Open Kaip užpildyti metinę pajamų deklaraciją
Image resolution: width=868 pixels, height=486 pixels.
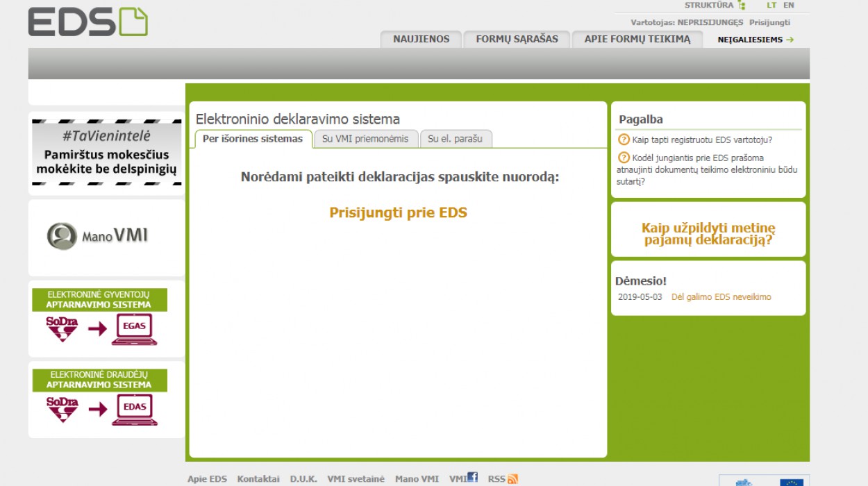pos(708,234)
